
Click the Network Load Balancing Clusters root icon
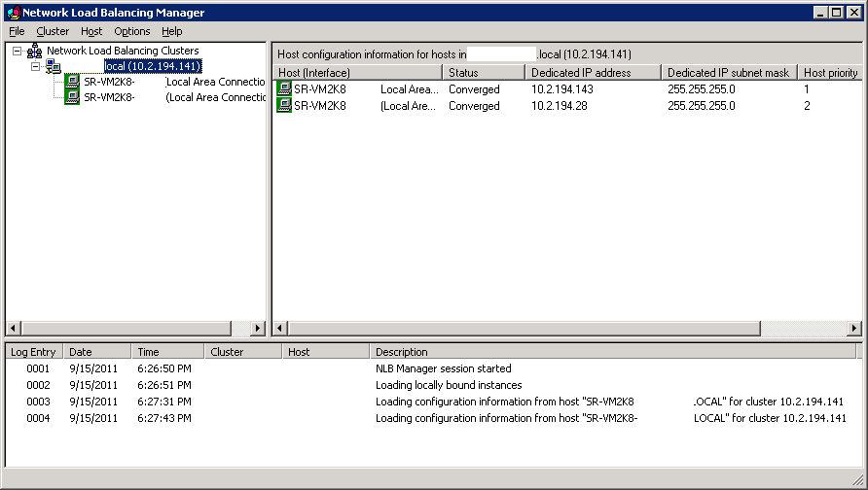point(34,51)
